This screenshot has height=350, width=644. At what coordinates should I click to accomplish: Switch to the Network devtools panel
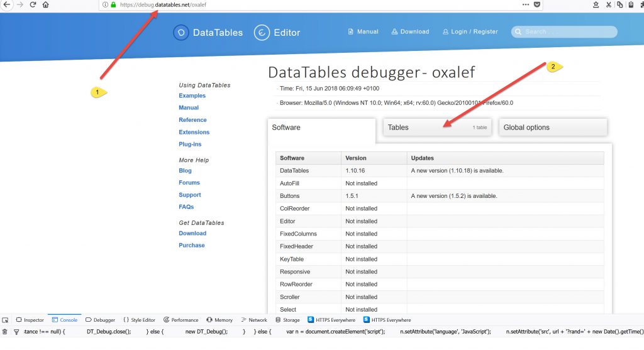[x=253, y=320]
